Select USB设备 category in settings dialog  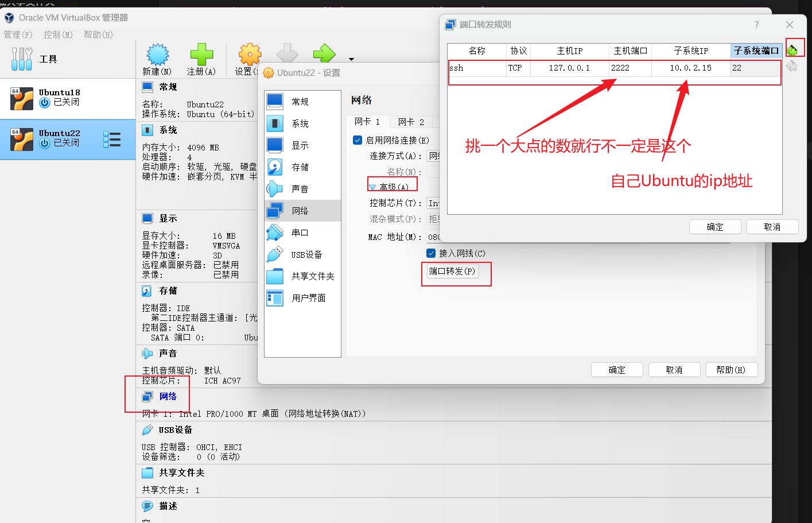[x=302, y=254]
